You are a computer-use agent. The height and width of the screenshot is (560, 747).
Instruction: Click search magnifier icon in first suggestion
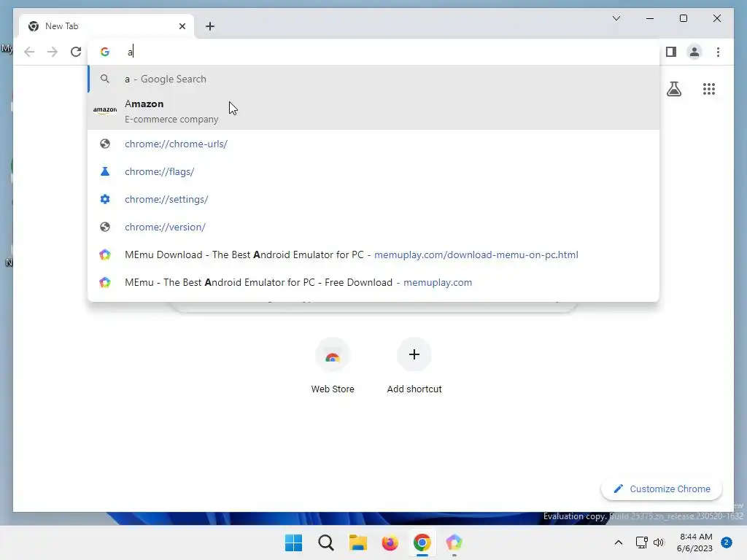[x=105, y=79]
